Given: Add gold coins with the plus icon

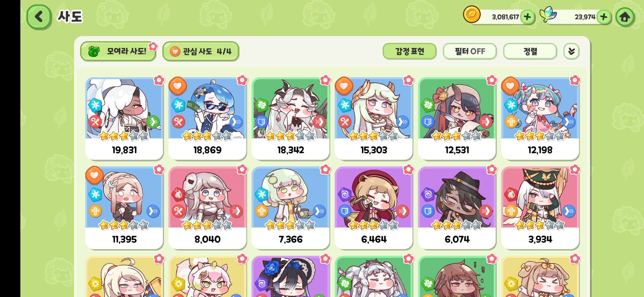Looking at the screenshot, I should [x=527, y=17].
